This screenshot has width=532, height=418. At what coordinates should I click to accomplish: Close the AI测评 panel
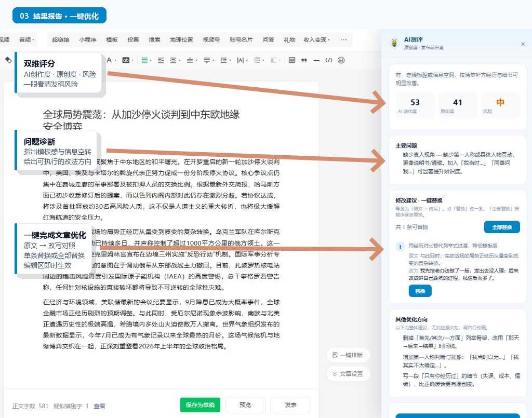(523, 44)
